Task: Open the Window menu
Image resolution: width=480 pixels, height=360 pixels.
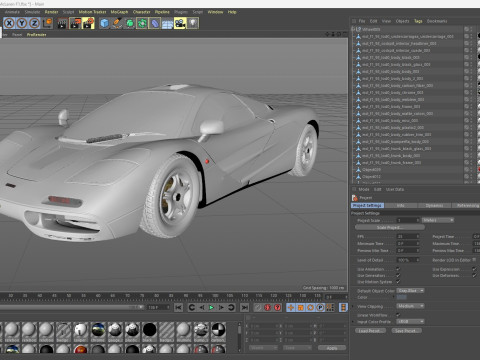Action: (x=215, y=12)
